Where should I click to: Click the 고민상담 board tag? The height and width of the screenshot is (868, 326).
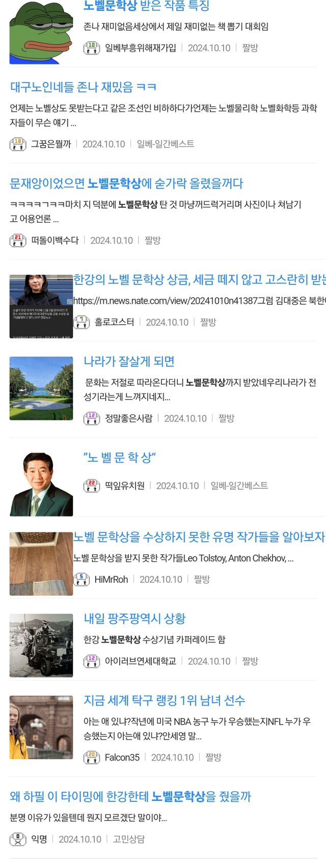coord(129,839)
